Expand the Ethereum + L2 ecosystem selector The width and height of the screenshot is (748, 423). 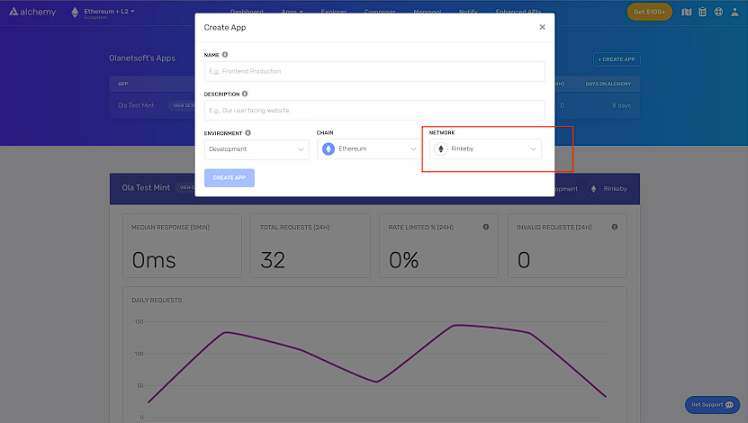tap(104, 12)
